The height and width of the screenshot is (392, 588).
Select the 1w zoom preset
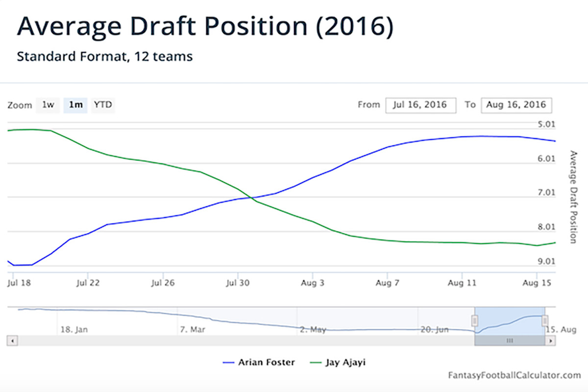tap(48, 105)
